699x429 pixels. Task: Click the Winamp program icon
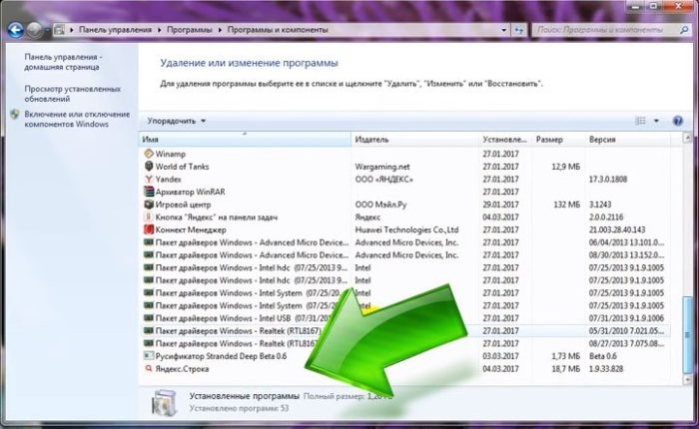148,153
